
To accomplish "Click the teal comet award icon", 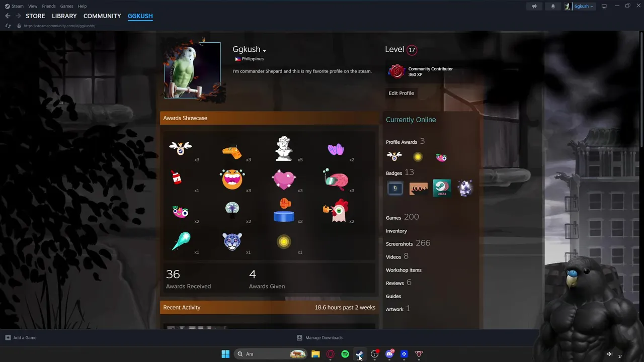I will click(181, 241).
